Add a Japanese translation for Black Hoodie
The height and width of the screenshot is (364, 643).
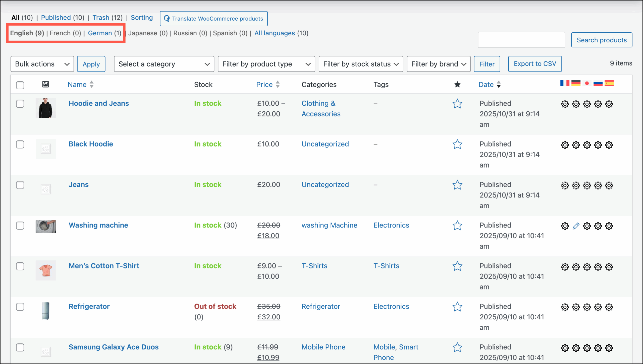click(x=587, y=145)
